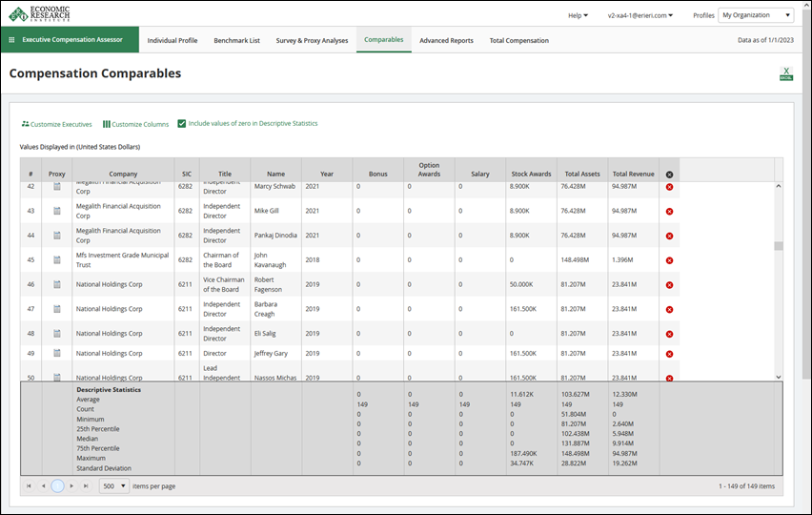The image size is (812, 515).
Task: Sort by Total Assets column header
Action: [x=582, y=175]
